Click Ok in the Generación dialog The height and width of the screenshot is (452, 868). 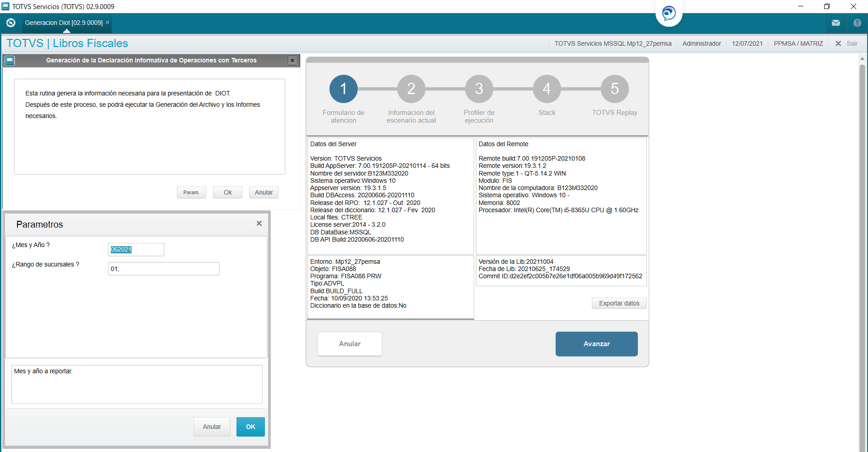point(228,192)
